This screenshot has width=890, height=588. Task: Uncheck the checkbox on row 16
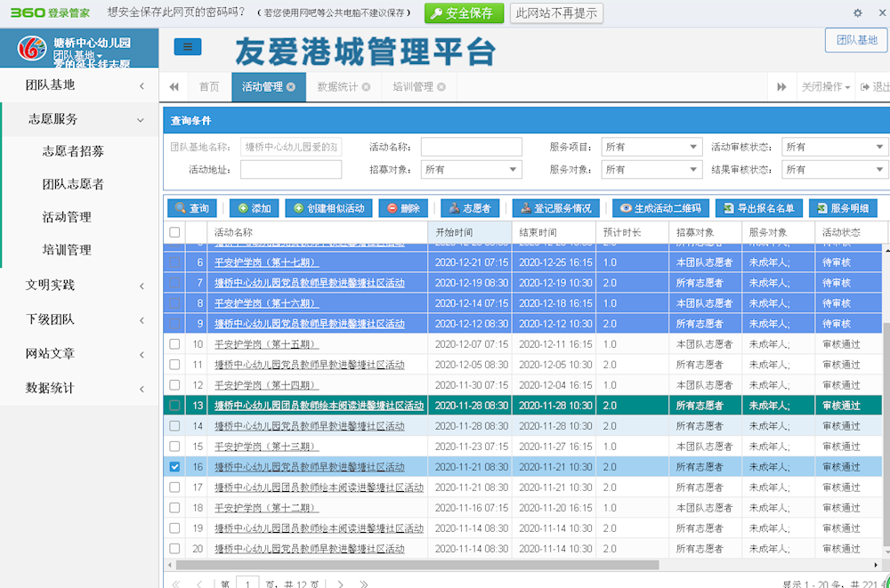[x=174, y=466]
